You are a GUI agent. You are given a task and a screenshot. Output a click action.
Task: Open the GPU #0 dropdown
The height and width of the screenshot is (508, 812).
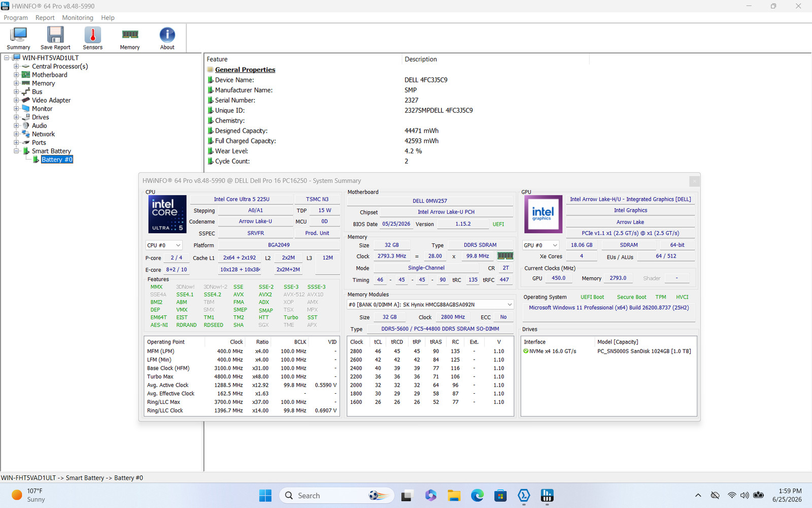540,245
